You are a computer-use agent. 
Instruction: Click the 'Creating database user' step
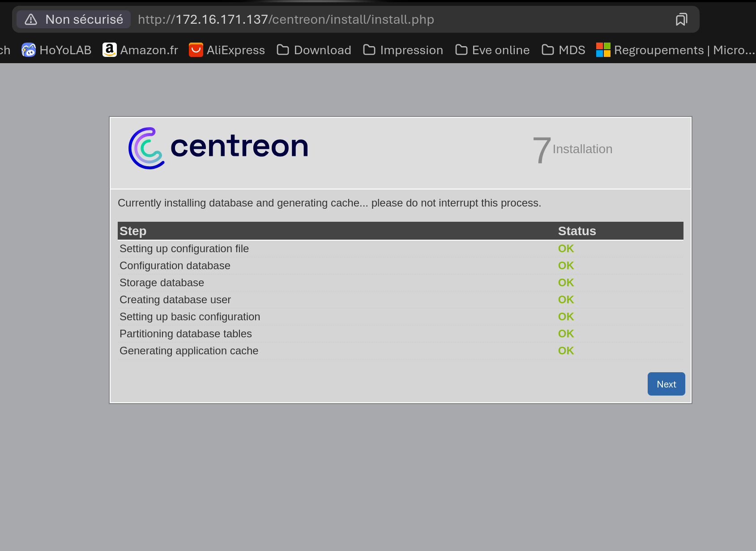(175, 300)
